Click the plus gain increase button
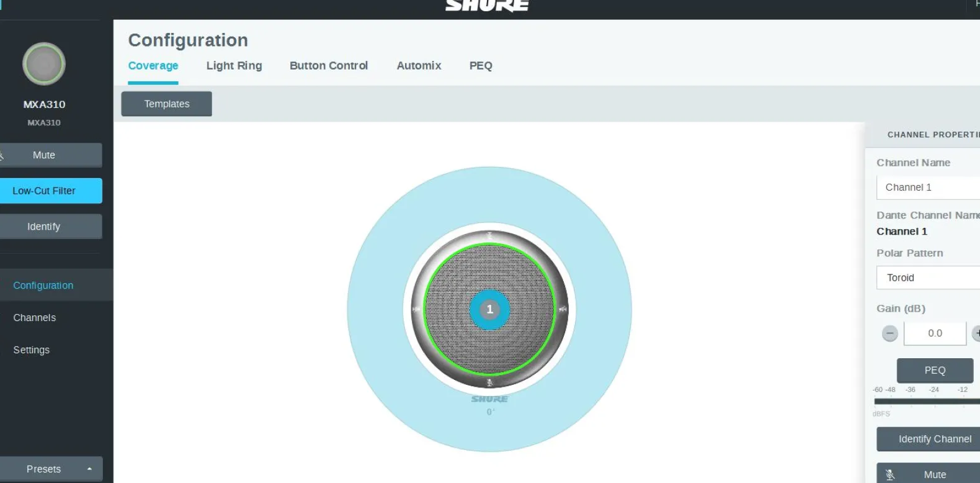The width and height of the screenshot is (980, 483). click(976, 333)
